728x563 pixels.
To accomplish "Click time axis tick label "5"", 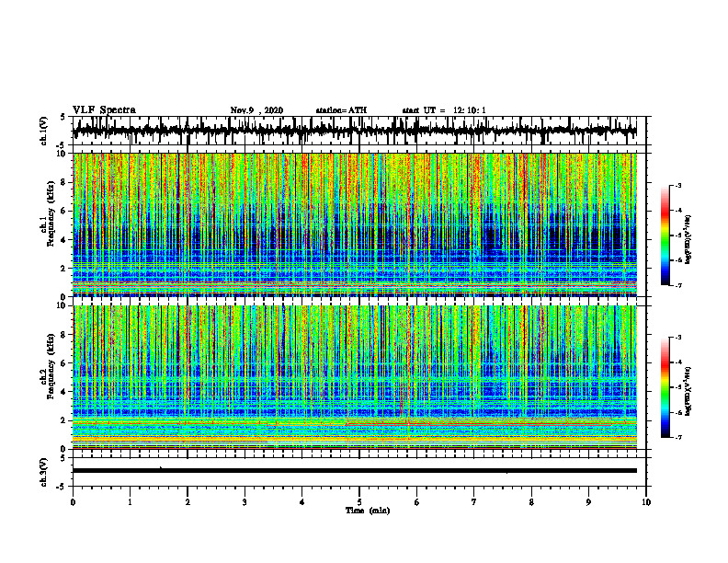I will click(359, 502).
